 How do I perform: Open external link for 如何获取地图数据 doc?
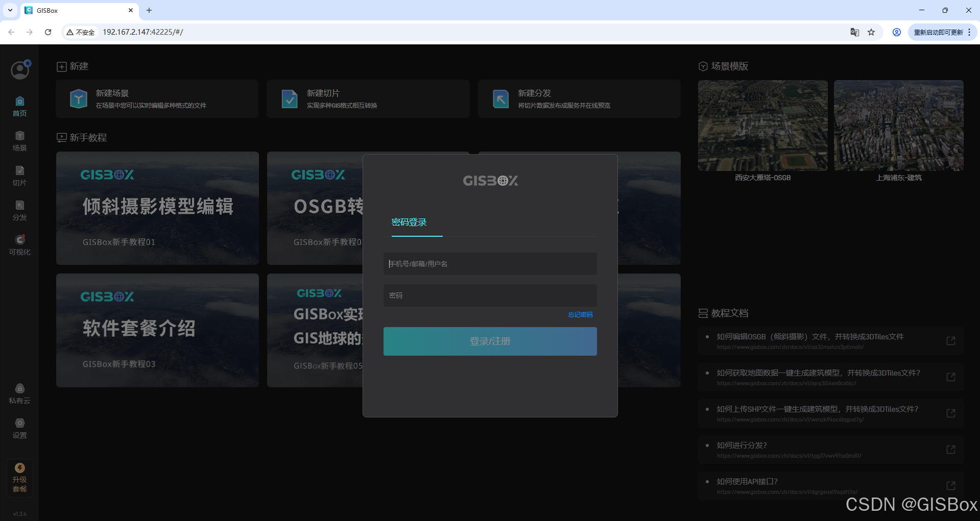click(951, 377)
